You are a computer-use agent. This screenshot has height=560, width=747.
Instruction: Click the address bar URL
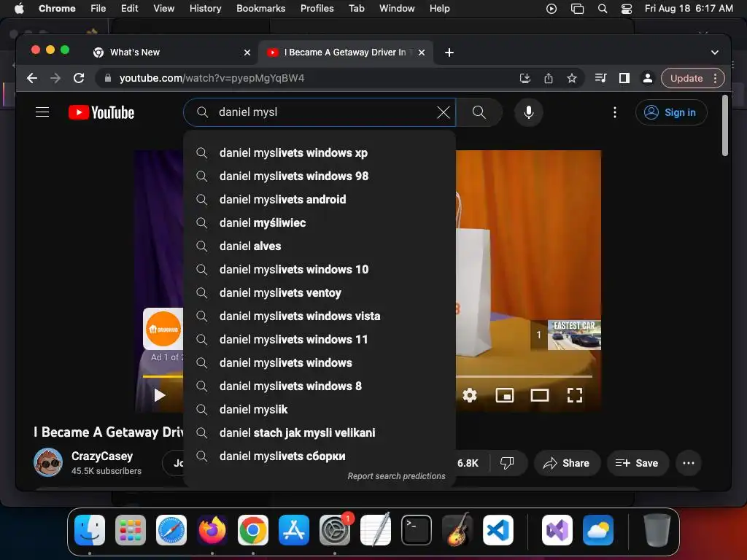point(212,78)
